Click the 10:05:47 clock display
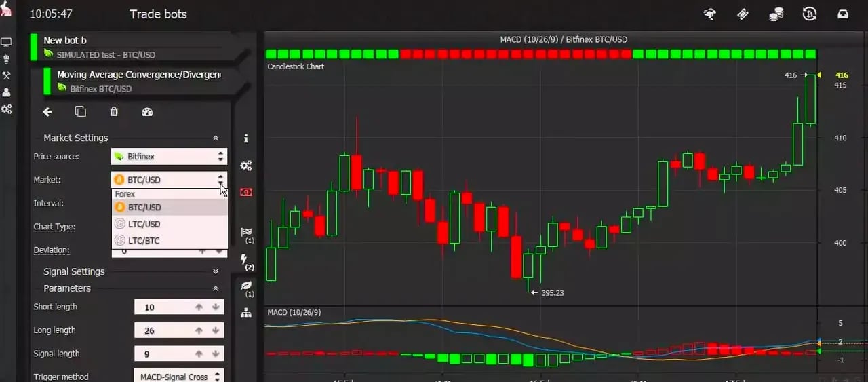This screenshot has width=868, height=382. (52, 14)
